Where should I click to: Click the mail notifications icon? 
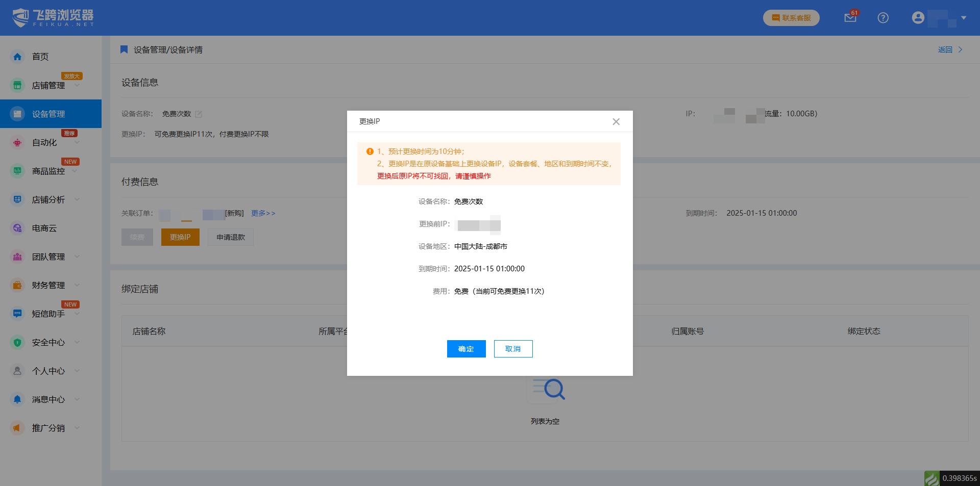pyautogui.click(x=850, y=18)
